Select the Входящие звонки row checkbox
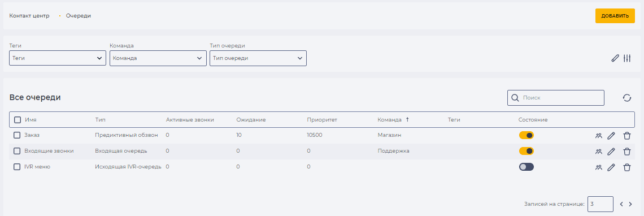This screenshot has height=216, width=644. (x=17, y=151)
